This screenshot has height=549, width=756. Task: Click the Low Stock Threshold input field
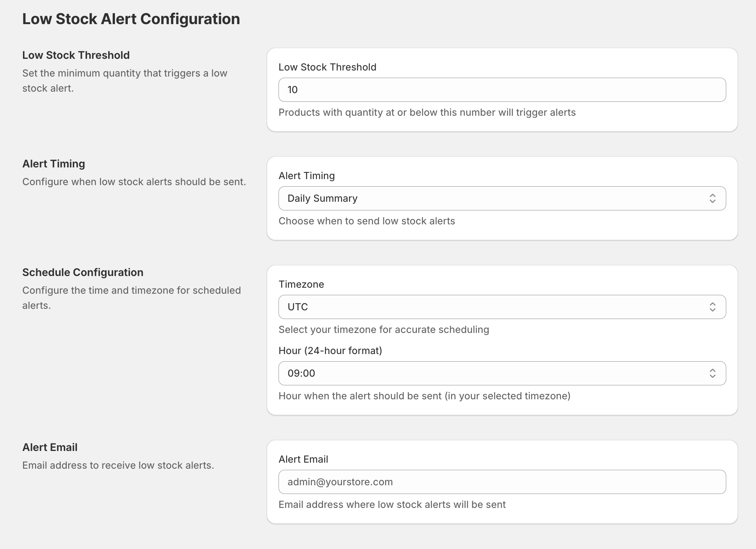click(x=502, y=90)
